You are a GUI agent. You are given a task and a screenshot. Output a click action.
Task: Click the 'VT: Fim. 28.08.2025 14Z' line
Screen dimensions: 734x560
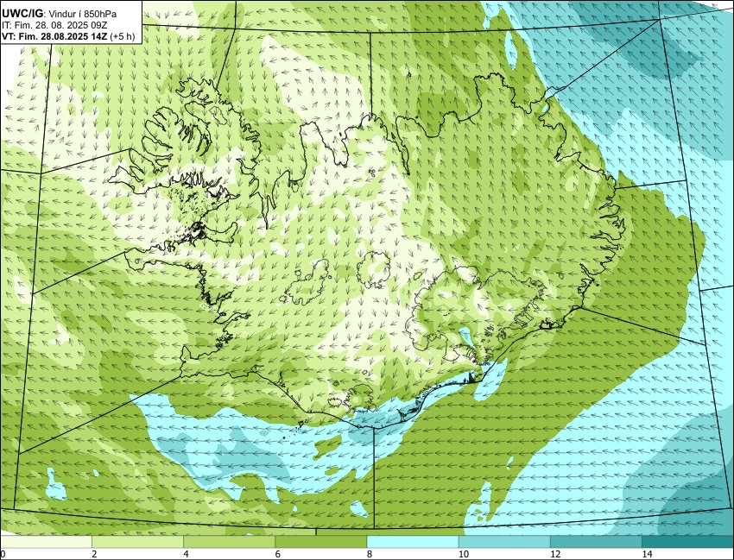[x=54, y=36]
